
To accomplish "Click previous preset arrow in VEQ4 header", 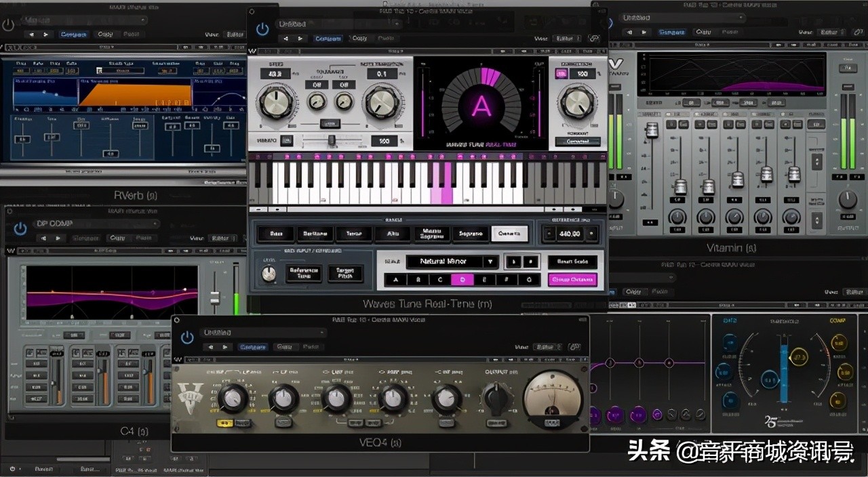I will tap(211, 347).
